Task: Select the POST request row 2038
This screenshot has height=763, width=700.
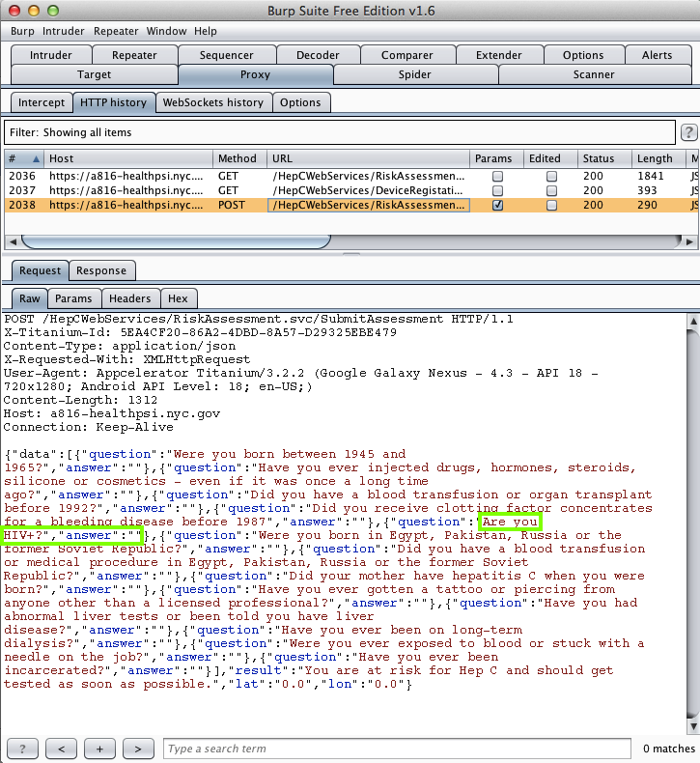Action: 241,206
